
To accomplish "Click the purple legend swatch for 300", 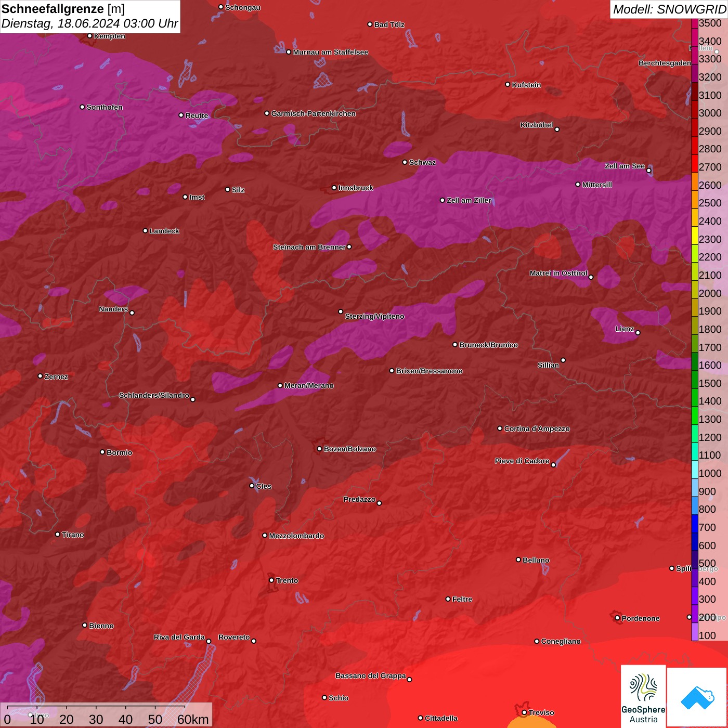I will 695,595.
